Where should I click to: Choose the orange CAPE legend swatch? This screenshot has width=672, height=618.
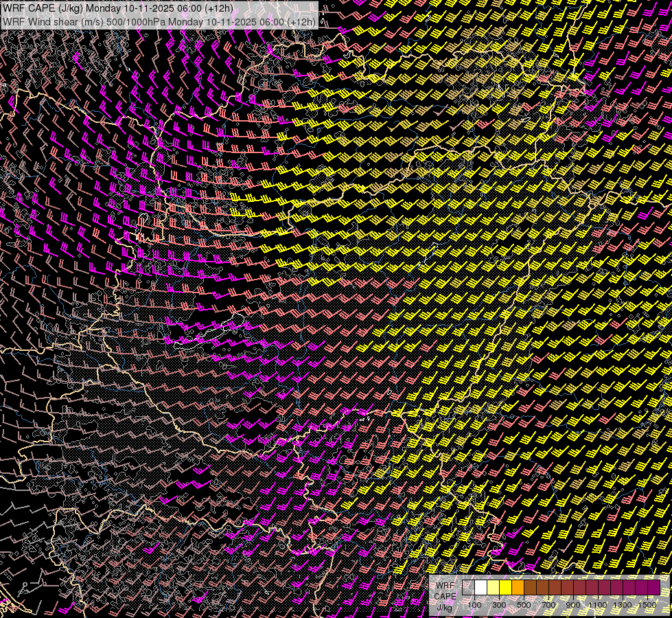(518, 588)
